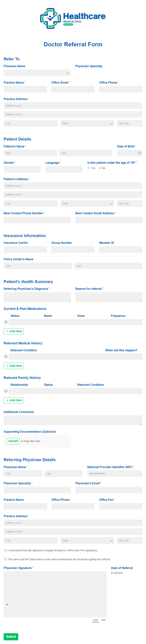Click Add Item under Current & Past Medications
The image size is (146, 644).
[14, 331]
